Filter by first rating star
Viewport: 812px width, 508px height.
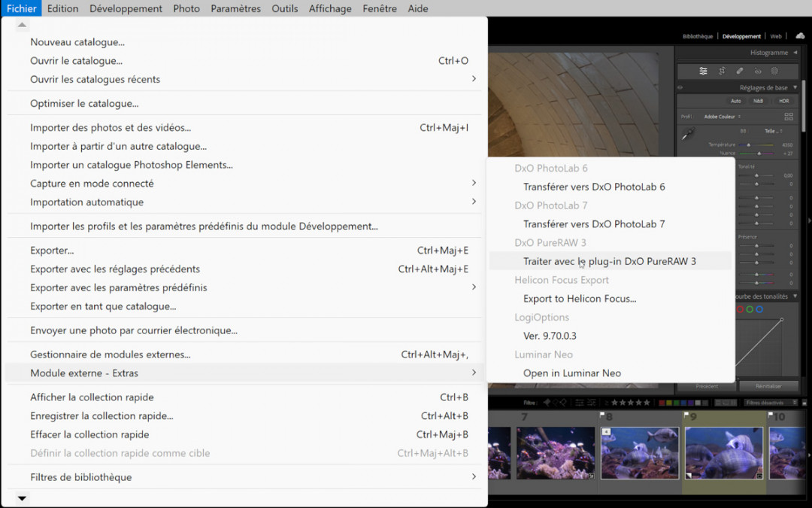tap(615, 403)
